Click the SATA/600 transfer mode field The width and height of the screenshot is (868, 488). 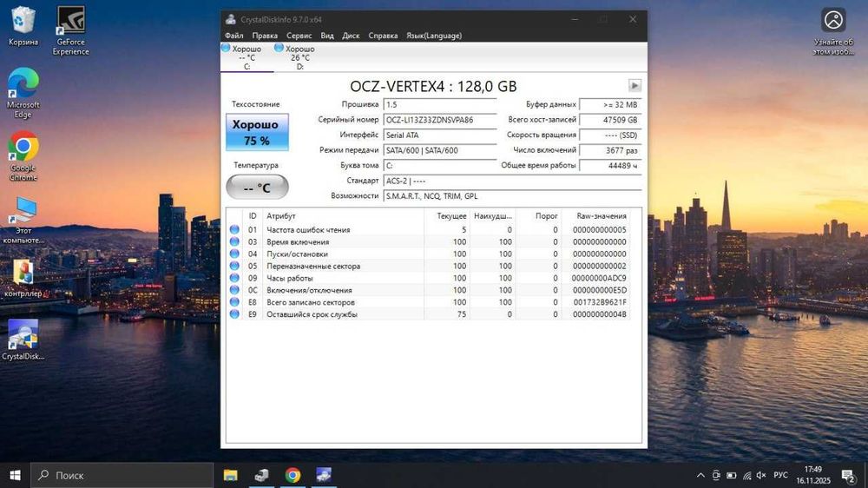coord(439,150)
